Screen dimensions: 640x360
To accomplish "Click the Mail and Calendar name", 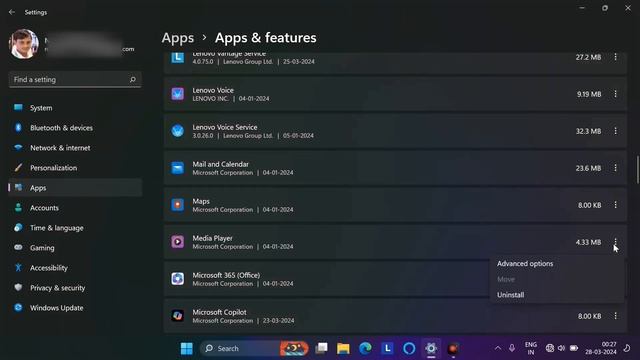I will tap(220, 164).
